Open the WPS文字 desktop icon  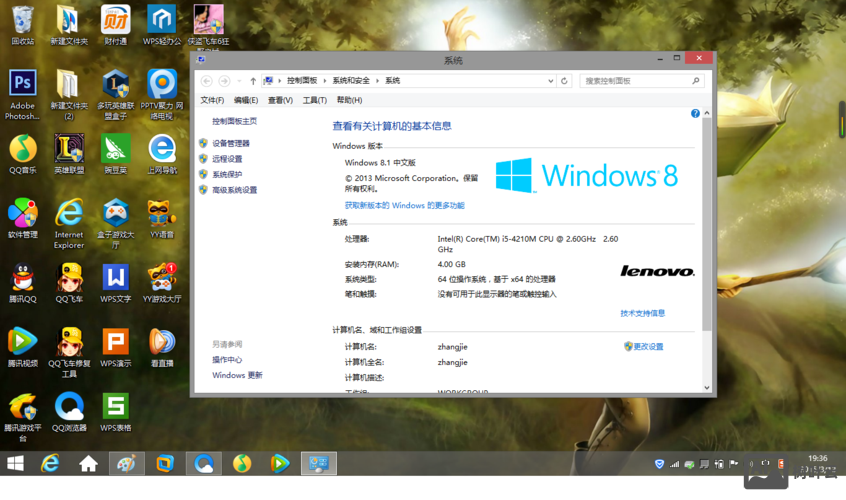115,282
